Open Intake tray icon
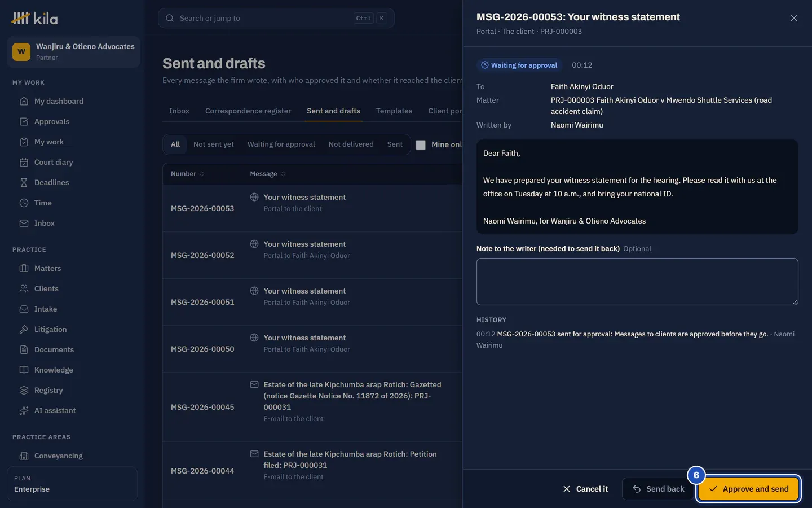Image resolution: width=812 pixels, height=508 pixels. pyautogui.click(x=24, y=309)
